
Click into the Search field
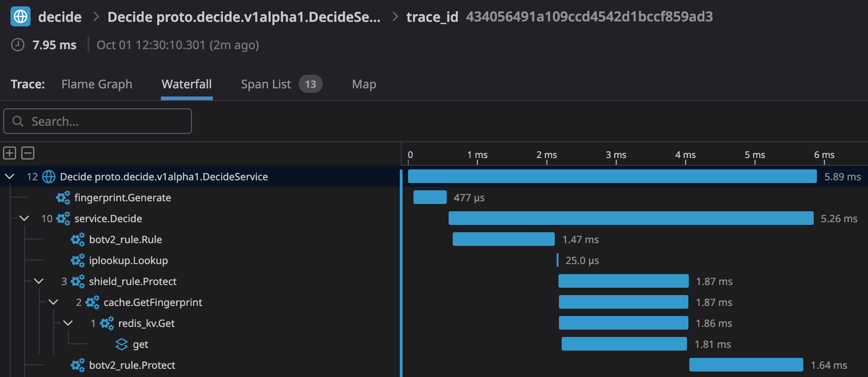pyautogui.click(x=98, y=121)
